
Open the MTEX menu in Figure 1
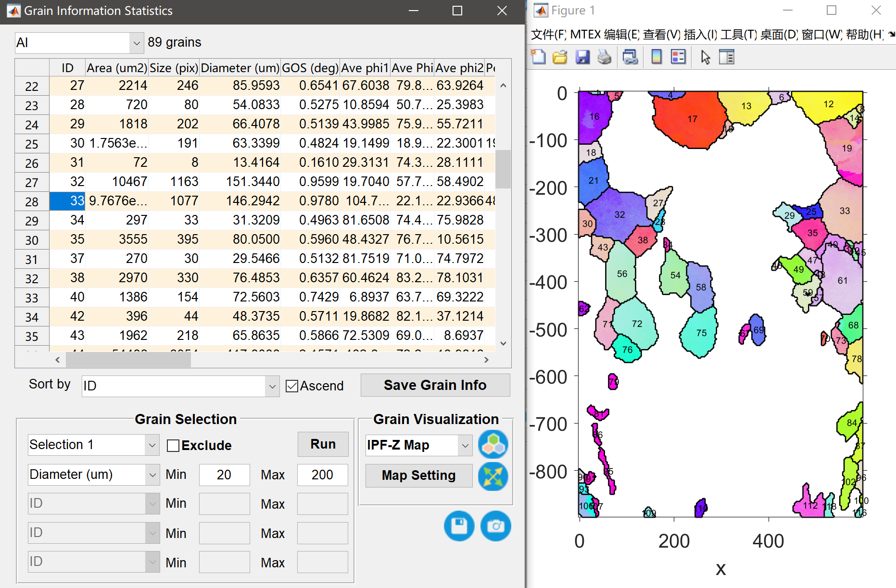click(x=585, y=35)
